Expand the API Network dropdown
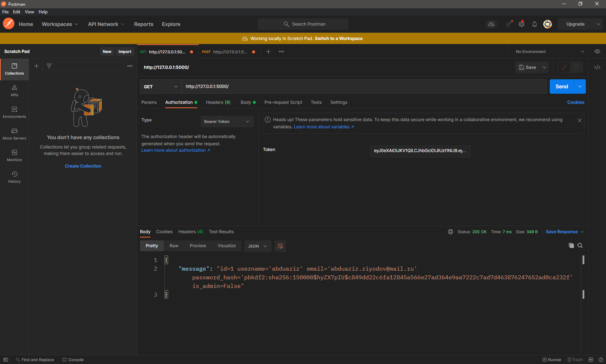 click(x=106, y=24)
